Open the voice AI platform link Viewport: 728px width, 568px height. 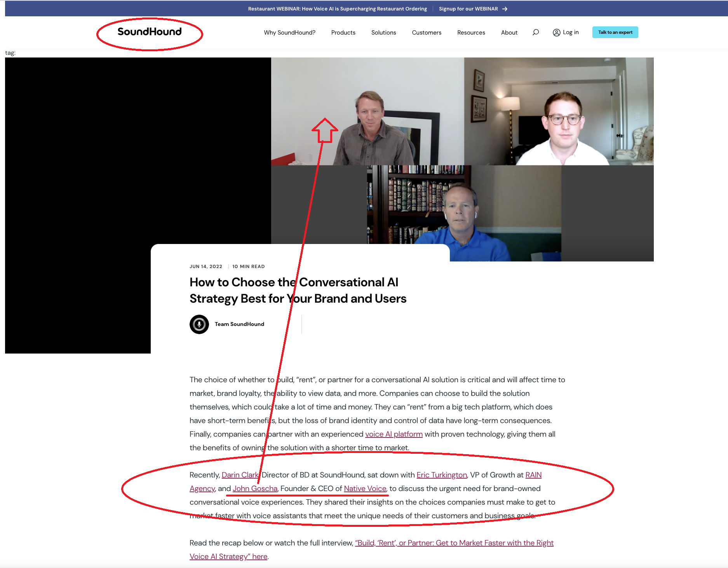pyautogui.click(x=394, y=434)
